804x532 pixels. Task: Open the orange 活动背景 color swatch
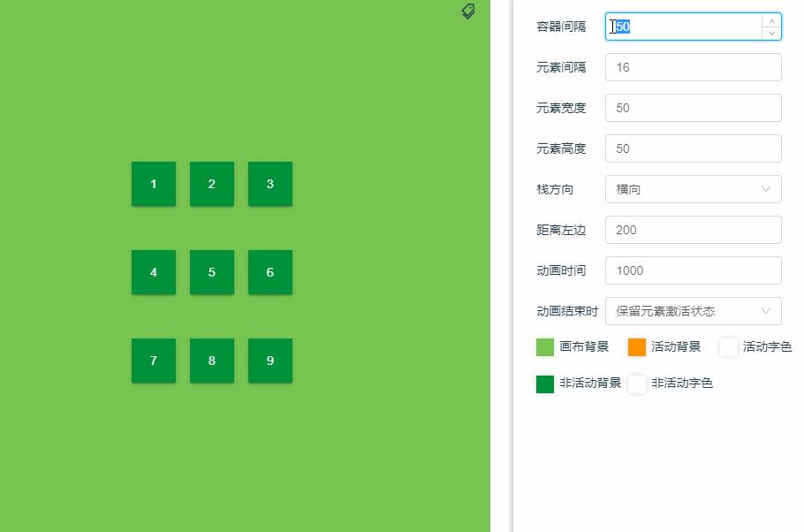(637, 347)
